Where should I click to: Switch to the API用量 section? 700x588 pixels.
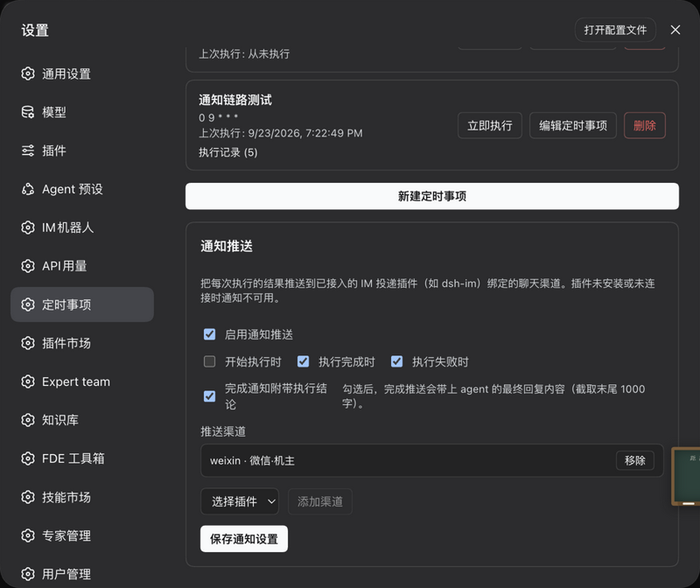click(x=82, y=266)
